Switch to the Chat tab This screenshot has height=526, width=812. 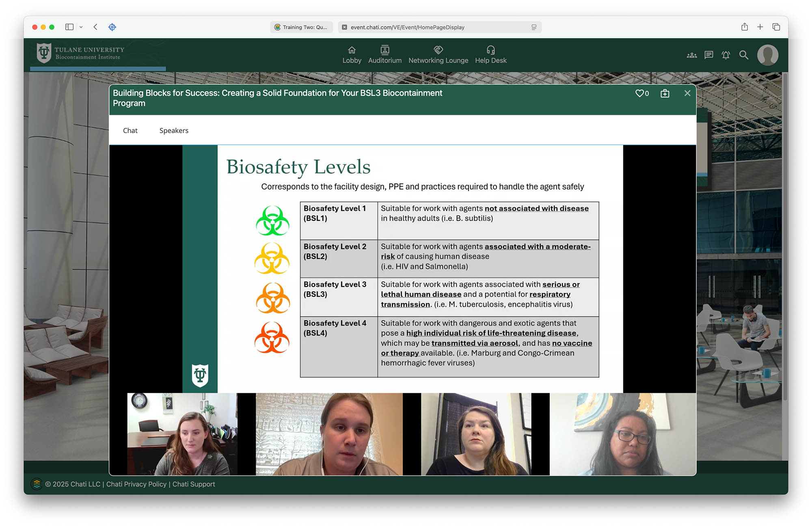tap(130, 130)
